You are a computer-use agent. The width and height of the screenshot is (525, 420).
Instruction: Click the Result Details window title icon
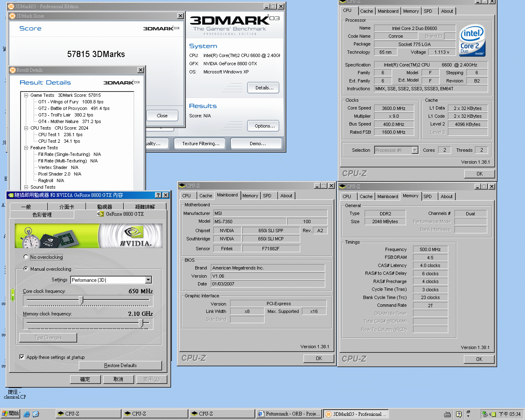pos(13,70)
